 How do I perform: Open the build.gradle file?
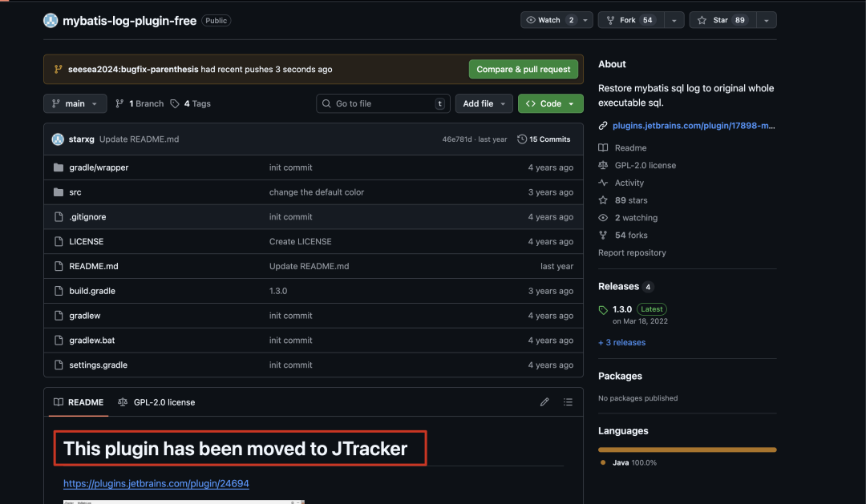(92, 291)
